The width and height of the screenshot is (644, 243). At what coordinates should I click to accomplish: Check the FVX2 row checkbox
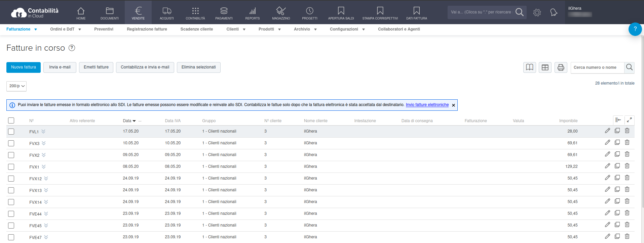11,155
